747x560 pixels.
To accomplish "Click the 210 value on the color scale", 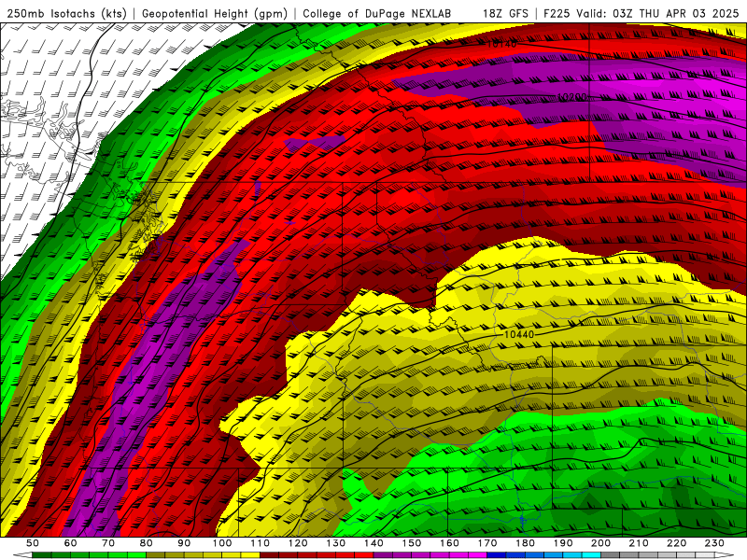I will pyautogui.click(x=639, y=543).
